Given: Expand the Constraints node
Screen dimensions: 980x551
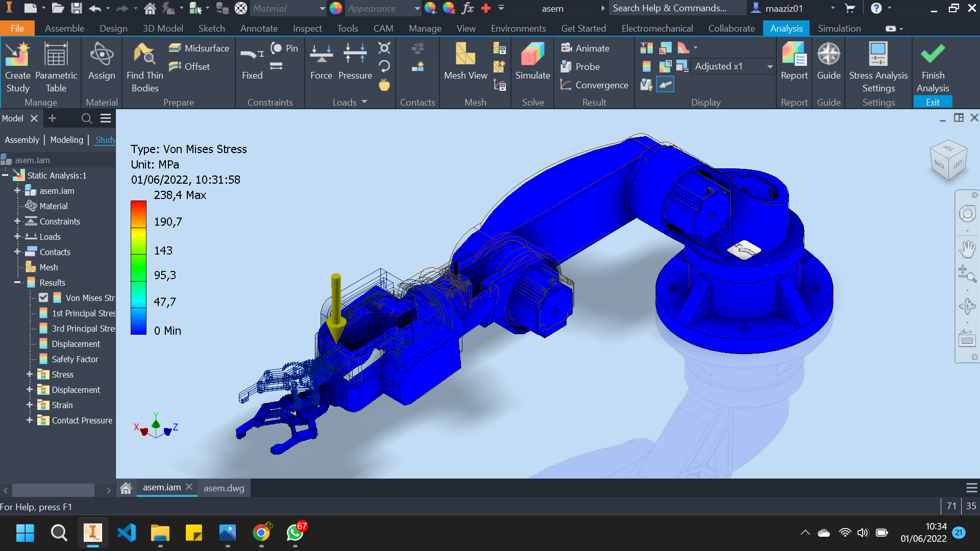Looking at the screenshot, I should pos(17,221).
